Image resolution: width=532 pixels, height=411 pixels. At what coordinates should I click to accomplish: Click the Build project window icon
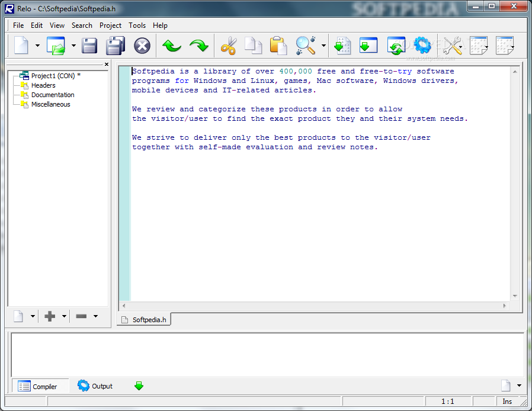(x=368, y=46)
